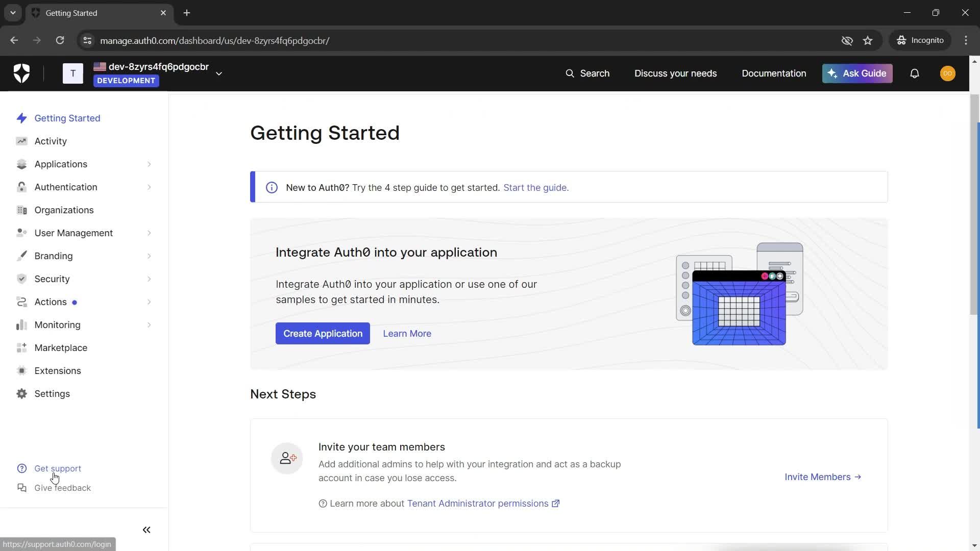The image size is (980, 551).
Task: Click the Monitoring bar chart icon
Action: (x=21, y=325)
